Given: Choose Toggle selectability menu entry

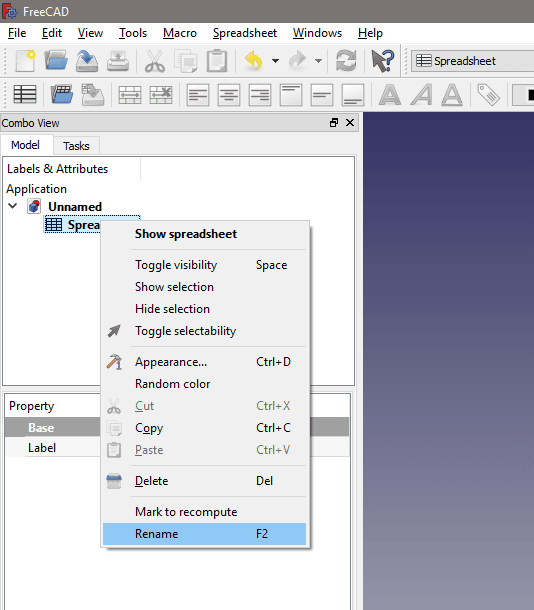Looking at the screenshot, I should pyautogui.click(x=205, y=331).
